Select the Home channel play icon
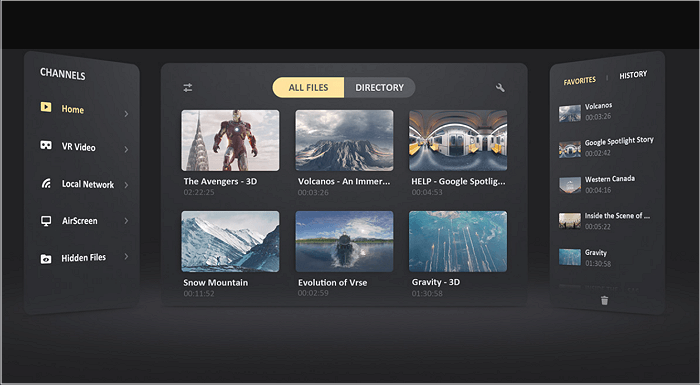 (x=46, y=107)
